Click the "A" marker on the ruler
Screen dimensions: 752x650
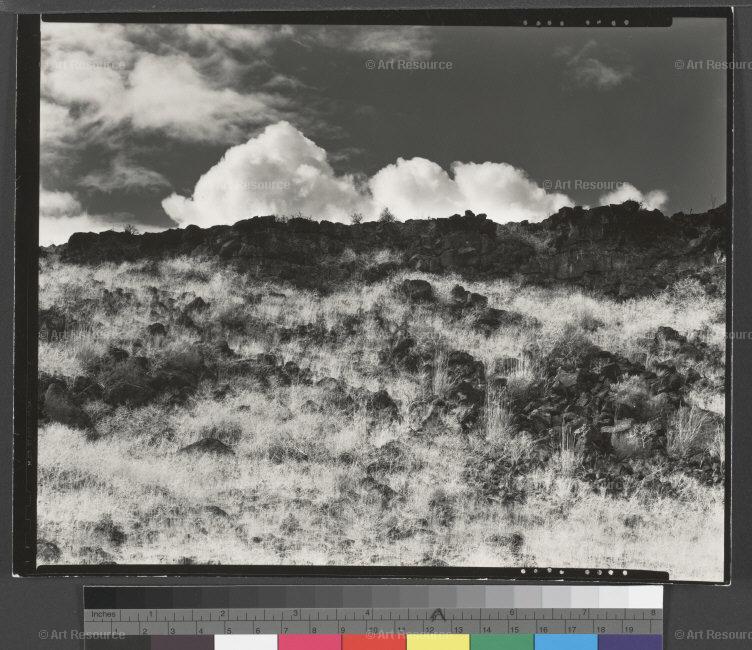click(x=437, y=615)
